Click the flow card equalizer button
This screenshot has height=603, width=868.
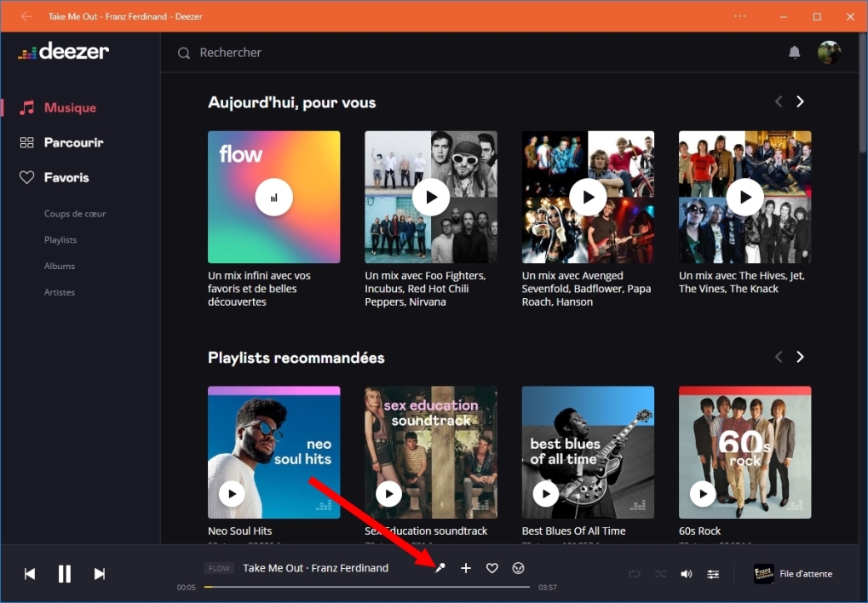click(x=274, y=197)
